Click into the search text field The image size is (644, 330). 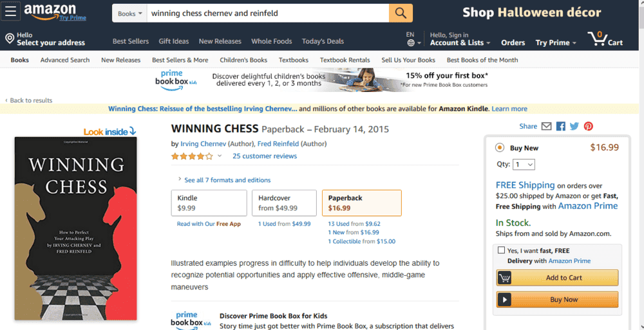coord(267,14)
